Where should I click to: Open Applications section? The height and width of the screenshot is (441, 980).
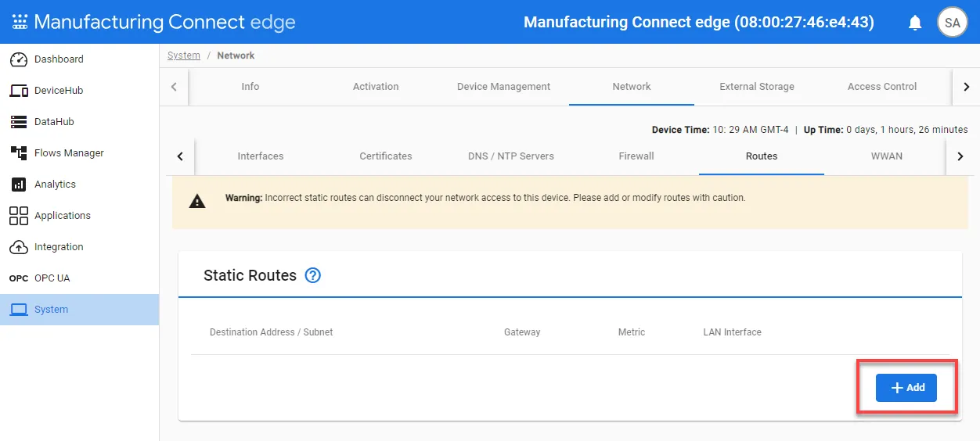[79, 216]
